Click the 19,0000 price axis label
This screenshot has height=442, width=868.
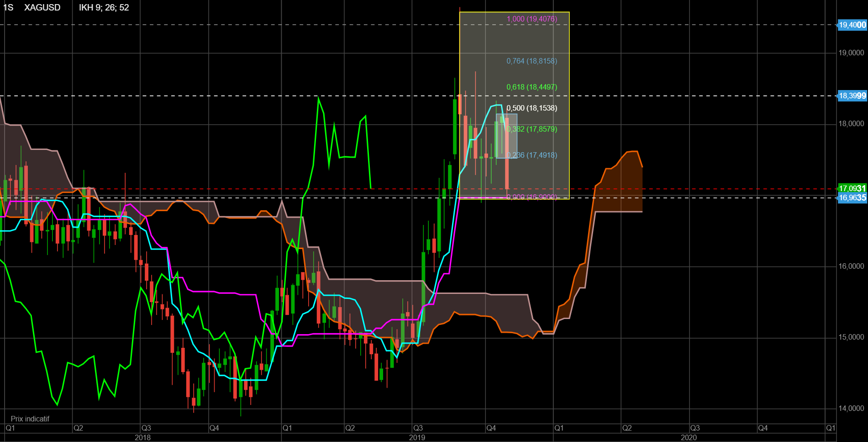(851, 53)
